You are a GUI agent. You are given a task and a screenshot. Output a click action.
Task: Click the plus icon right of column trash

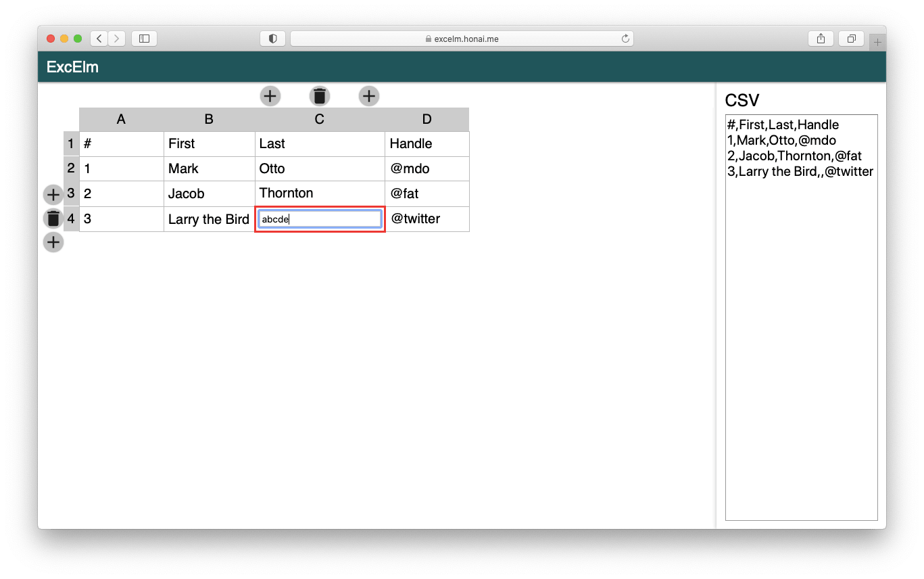coord(368,96)
